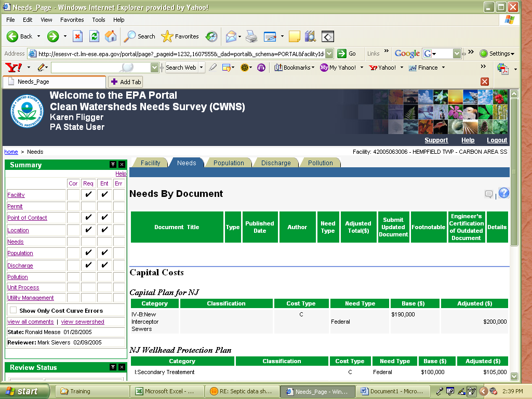The image size is (532, 399).
Task: Switch to the Population tab
Action: 229,163
